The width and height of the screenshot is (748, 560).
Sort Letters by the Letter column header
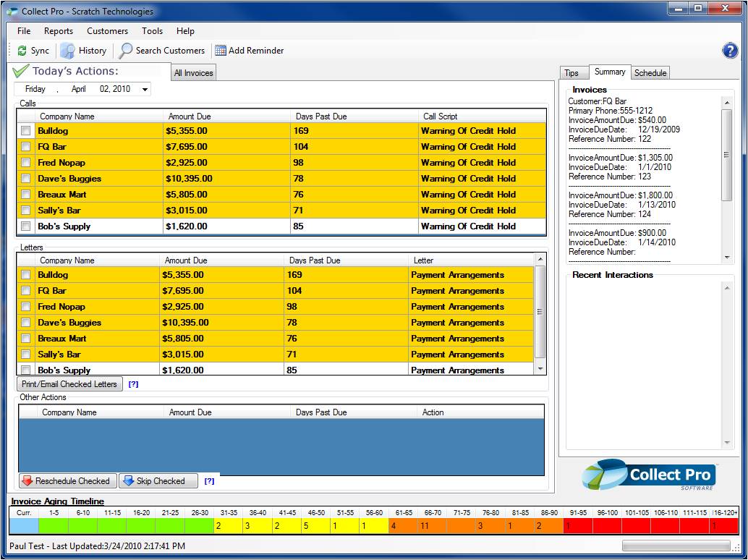[x=472, y=260]
